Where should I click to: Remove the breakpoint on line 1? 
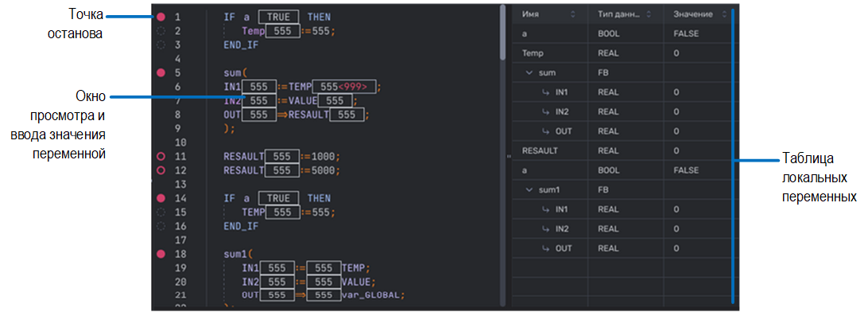161,18
